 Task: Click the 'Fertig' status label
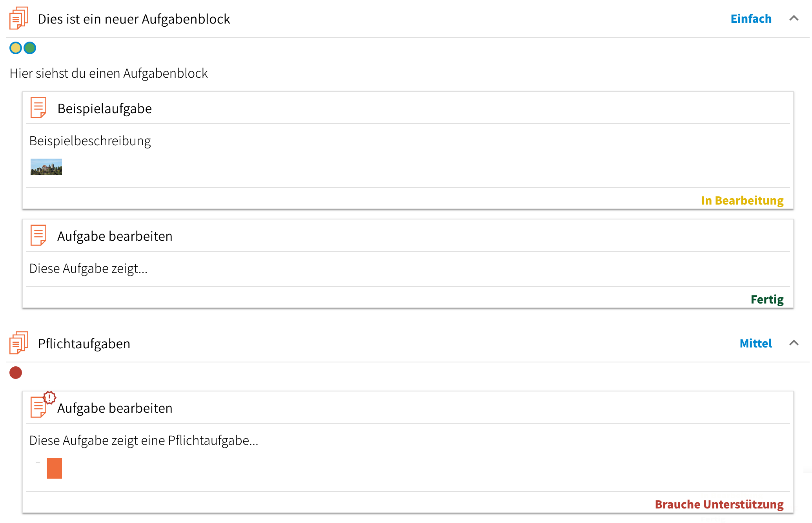[767, 300]
